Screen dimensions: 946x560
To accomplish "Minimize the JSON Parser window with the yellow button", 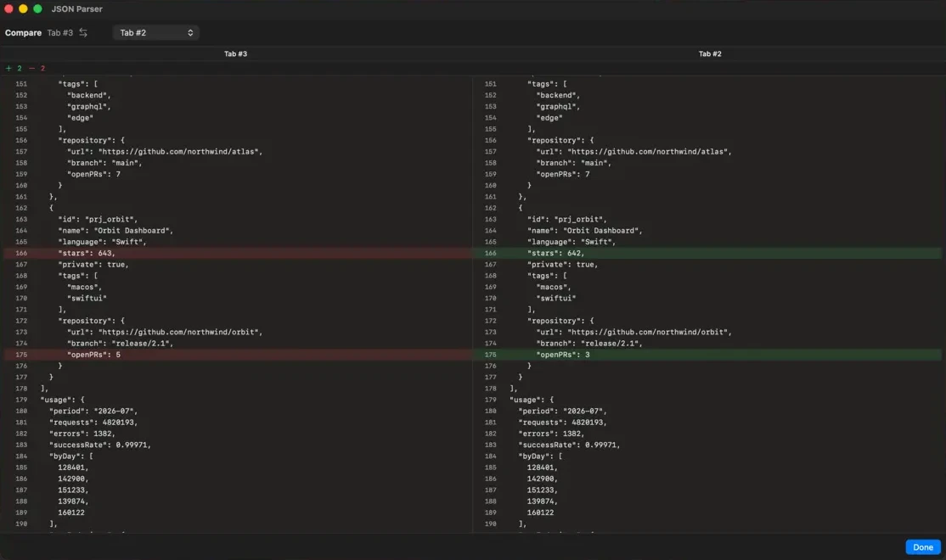I will tap(23, 8).
